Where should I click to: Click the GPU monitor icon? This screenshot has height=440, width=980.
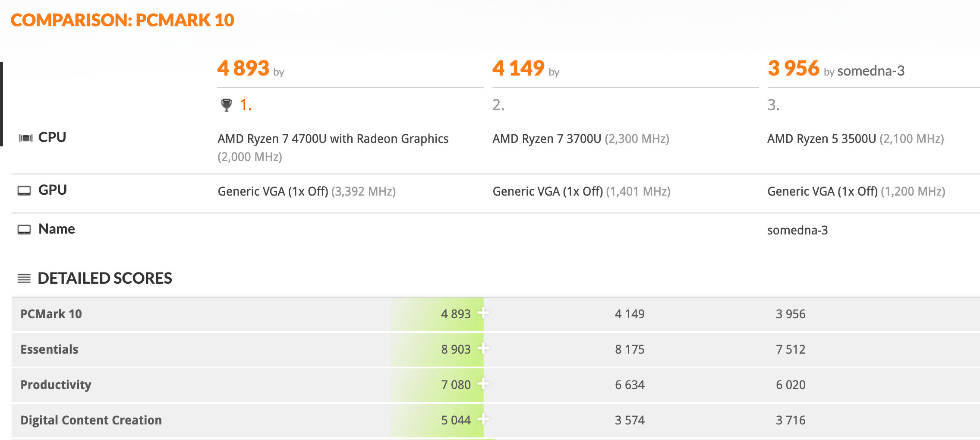click(24, 191)
